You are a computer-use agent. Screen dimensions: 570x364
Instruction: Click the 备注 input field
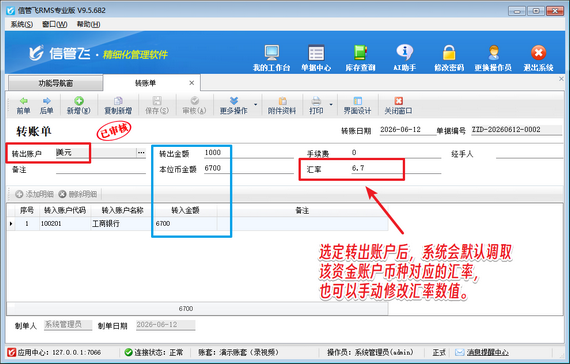101,169
